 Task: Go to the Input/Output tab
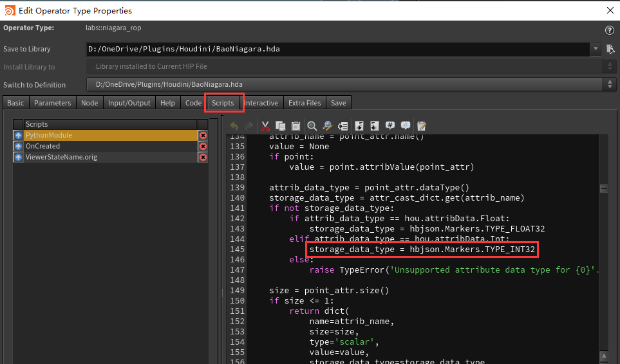[129, 103]
